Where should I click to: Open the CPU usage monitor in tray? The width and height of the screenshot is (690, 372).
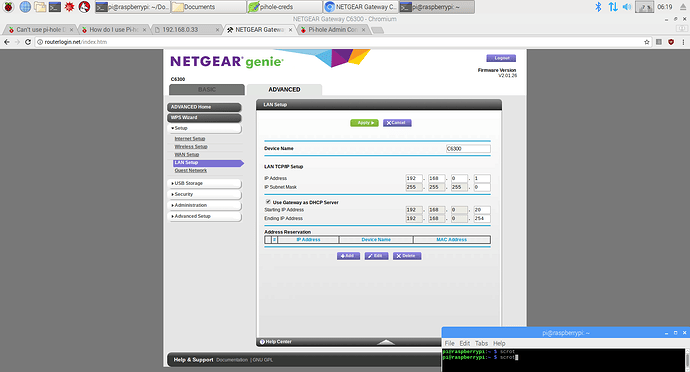(644, 7)
